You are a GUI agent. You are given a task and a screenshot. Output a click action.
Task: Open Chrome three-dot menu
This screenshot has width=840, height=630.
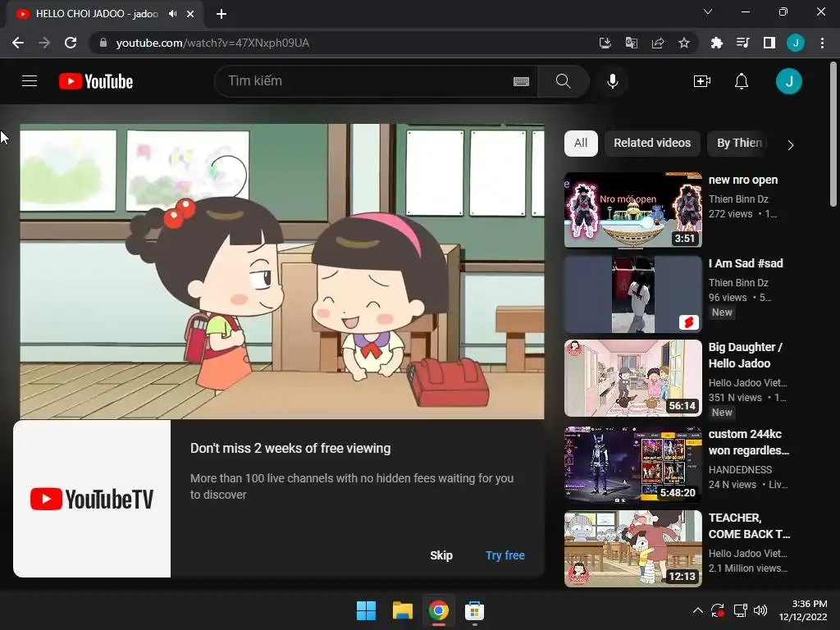pyautogui.click(x=822, y=43)
